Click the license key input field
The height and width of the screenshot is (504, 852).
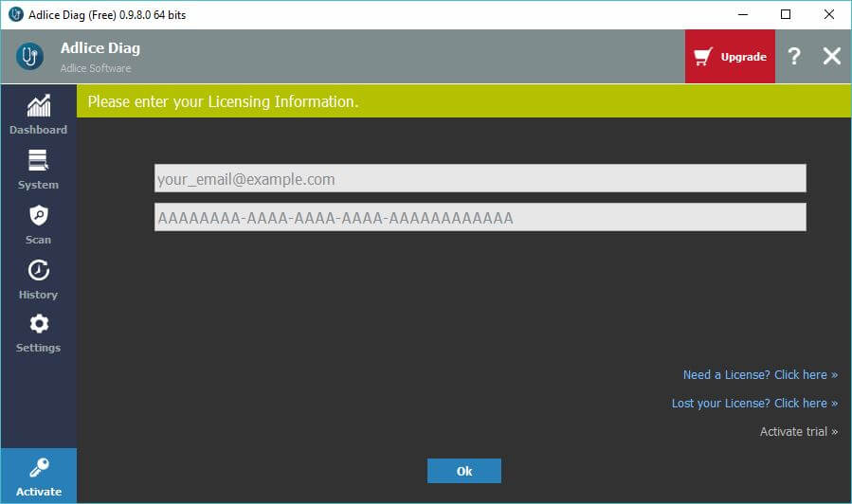480,218
